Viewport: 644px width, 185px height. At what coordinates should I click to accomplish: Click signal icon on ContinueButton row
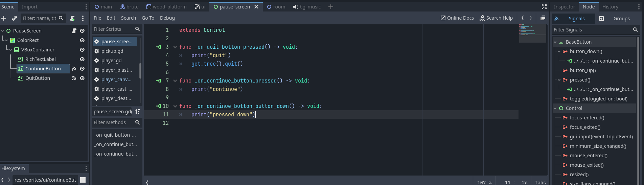click(x=74, y=69)
